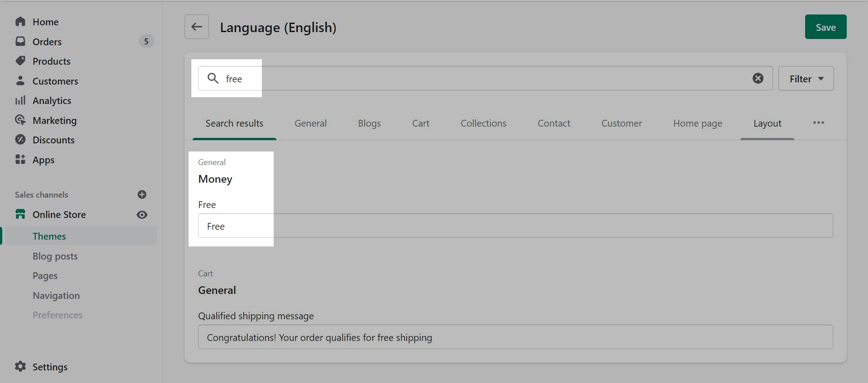Open the Filter dropdown
This screenshot has width=868, height=383.
[x=806, y=79]
